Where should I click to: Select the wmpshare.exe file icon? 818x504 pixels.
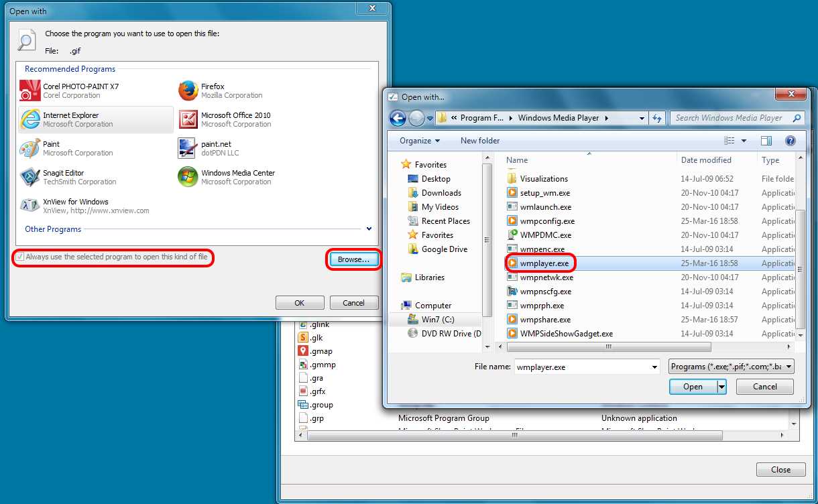[512, 320]
